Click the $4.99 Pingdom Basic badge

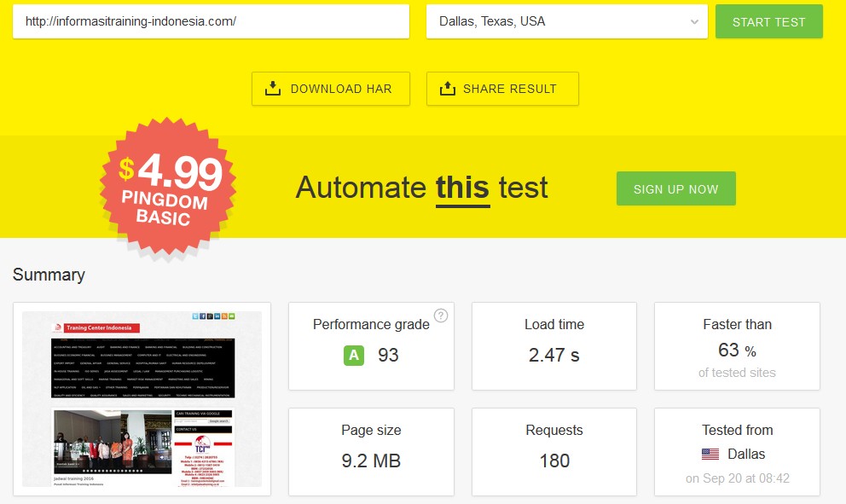tap(168, 186)
